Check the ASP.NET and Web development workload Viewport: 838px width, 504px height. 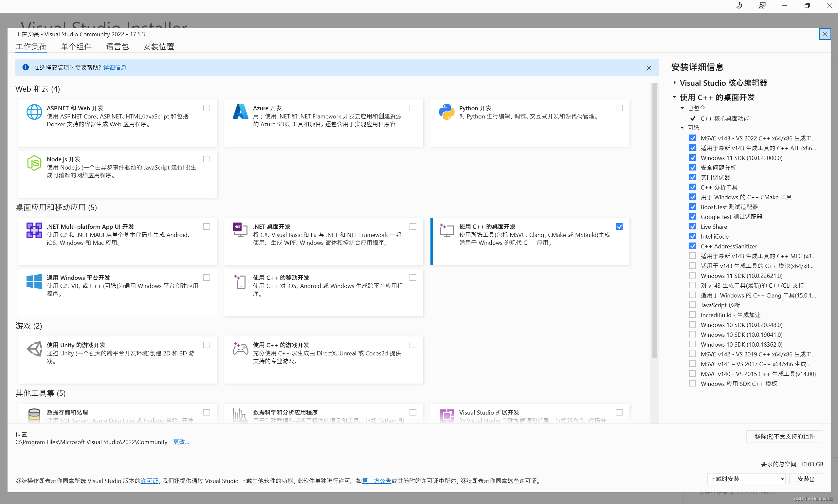pyautogui.click(x=207, y=108)
